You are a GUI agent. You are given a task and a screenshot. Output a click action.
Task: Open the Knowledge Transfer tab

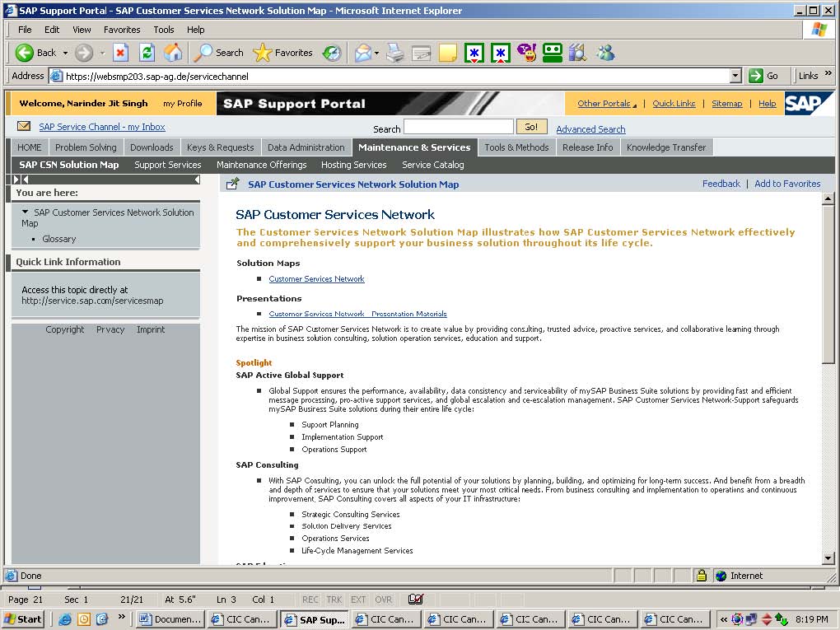(666, 147)
